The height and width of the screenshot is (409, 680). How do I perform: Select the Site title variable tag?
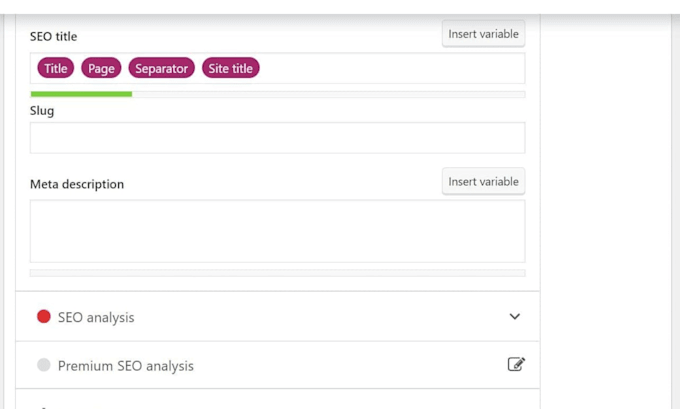tap(231, 68)
